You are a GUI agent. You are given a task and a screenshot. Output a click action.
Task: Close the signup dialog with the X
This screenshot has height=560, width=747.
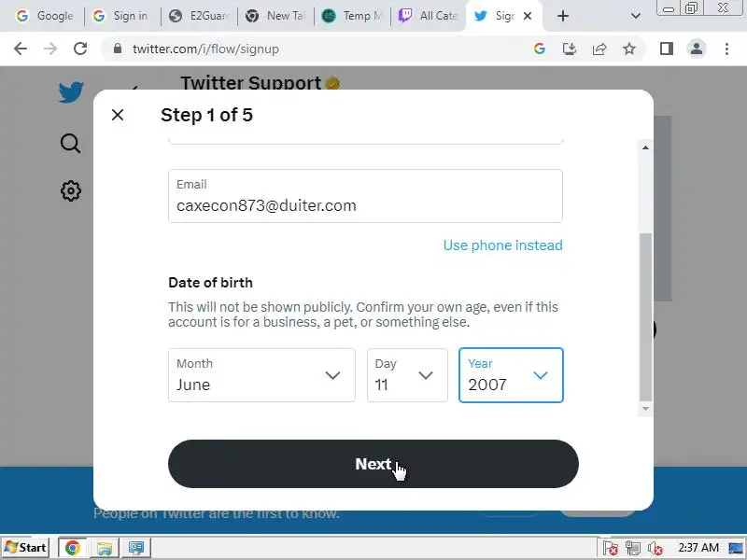[118, 115]
